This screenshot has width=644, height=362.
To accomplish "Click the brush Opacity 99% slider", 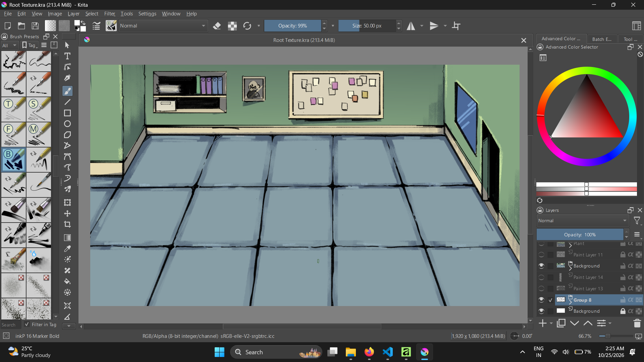I will [293, 26].
